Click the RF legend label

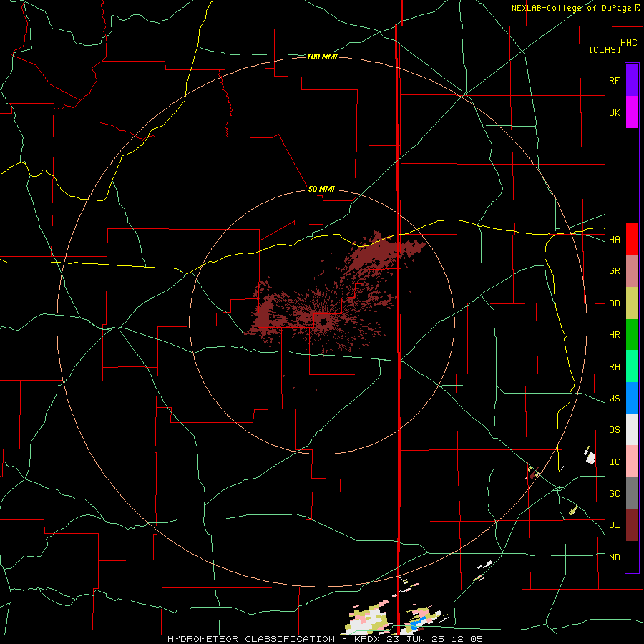(614, 80)
